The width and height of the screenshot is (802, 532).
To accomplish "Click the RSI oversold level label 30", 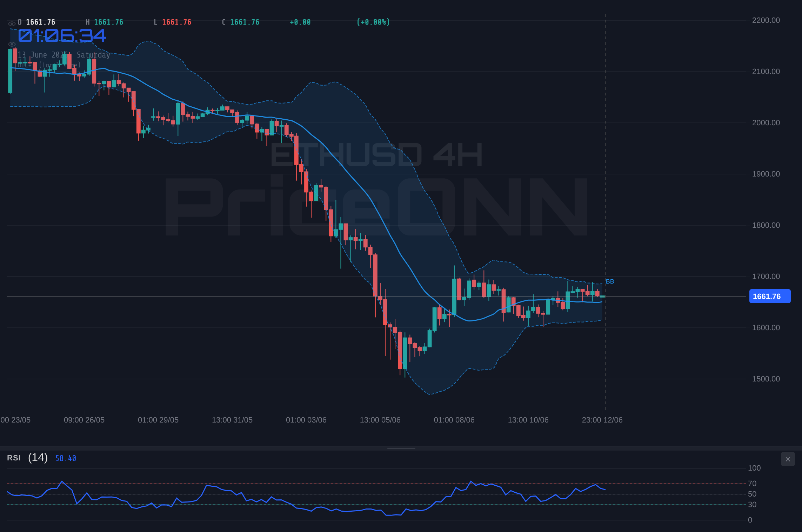I will (752, 505).
